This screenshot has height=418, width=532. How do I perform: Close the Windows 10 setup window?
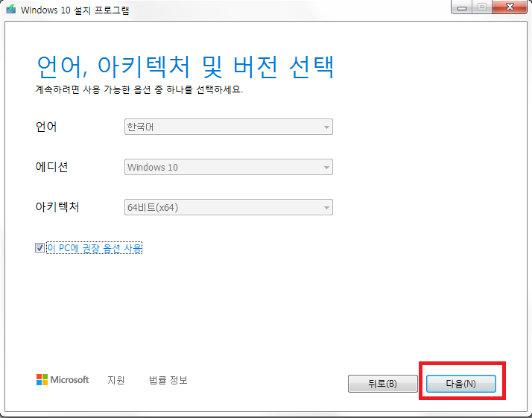(x=509, y=7)
